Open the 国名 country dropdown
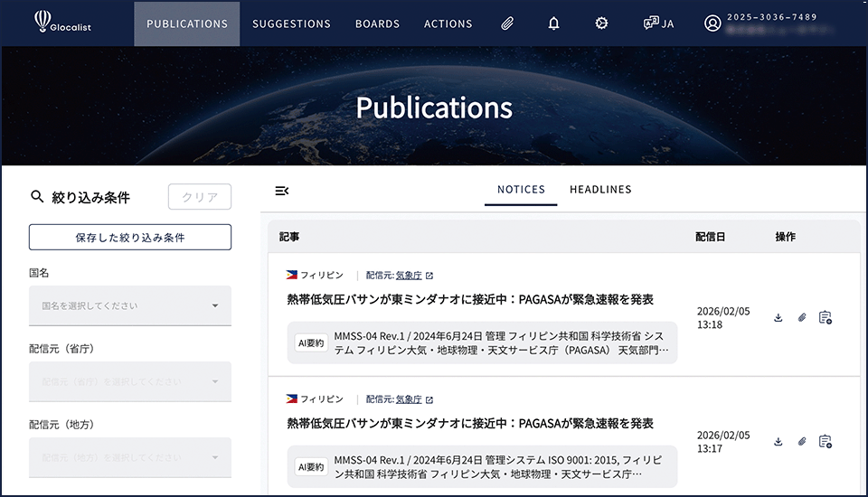 point(130,305)
